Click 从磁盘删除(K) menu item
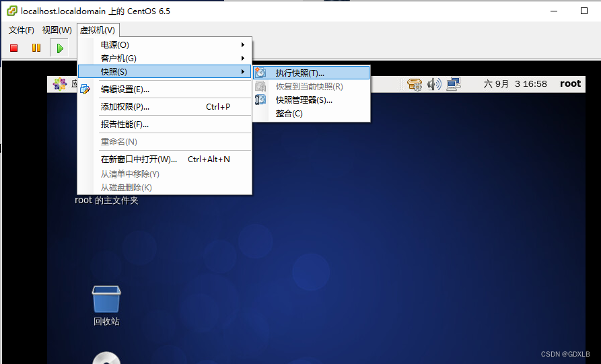The height and width of the screenshot is (364, 601). click(x=165, y=187)
